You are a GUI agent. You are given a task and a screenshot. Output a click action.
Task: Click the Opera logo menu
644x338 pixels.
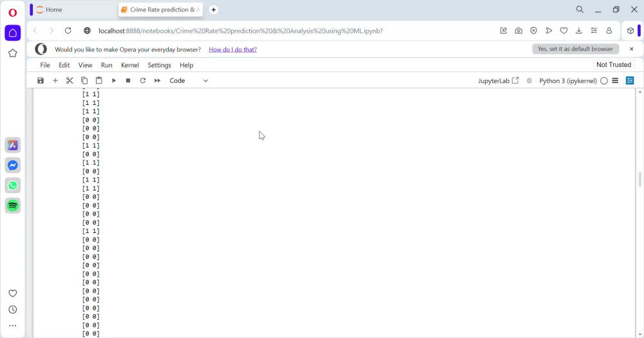pos(13,12)
